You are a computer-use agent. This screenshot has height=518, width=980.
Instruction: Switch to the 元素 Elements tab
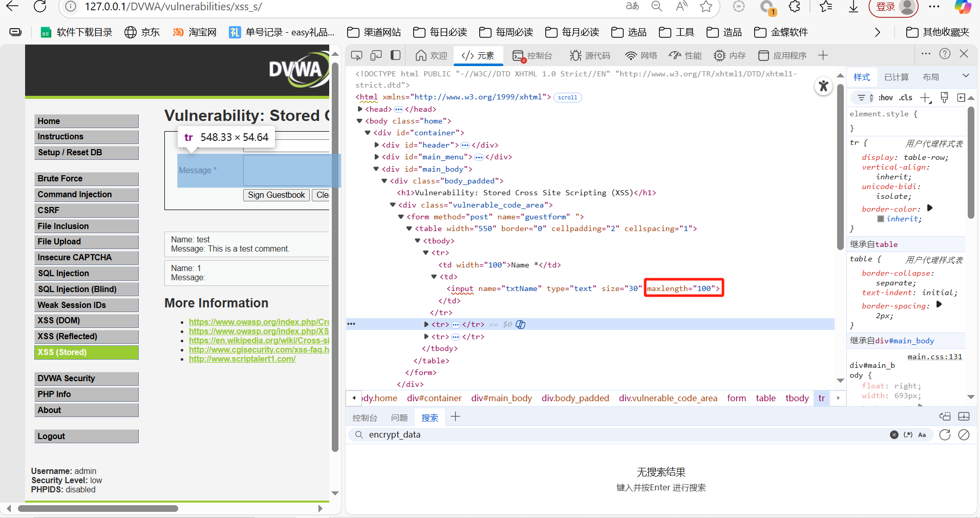pos(478,55)
